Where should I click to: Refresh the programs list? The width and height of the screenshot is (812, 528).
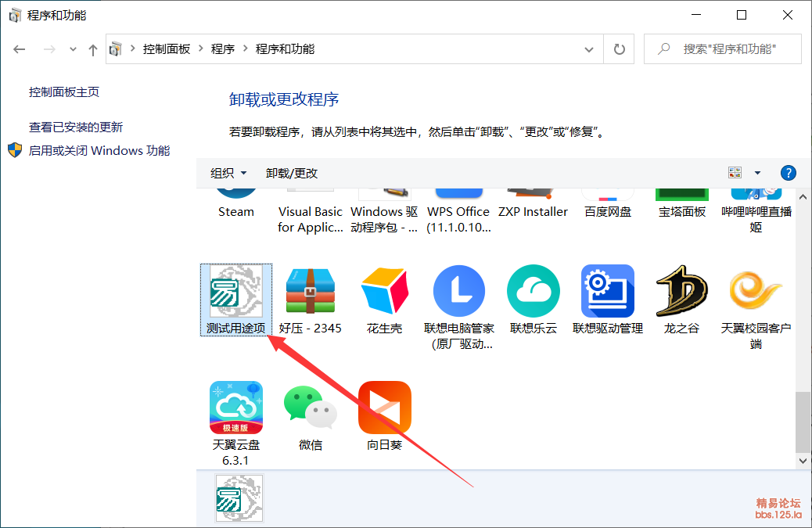click(x=619, y=49)
